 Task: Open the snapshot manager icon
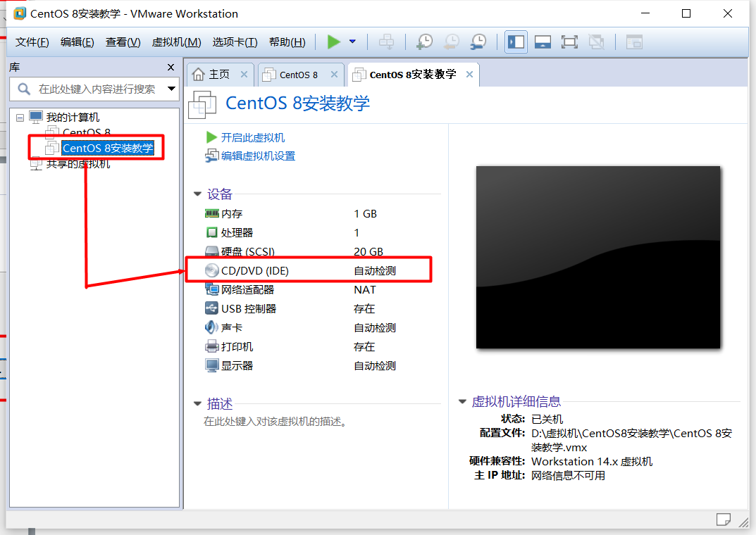[x=478, y=42]
